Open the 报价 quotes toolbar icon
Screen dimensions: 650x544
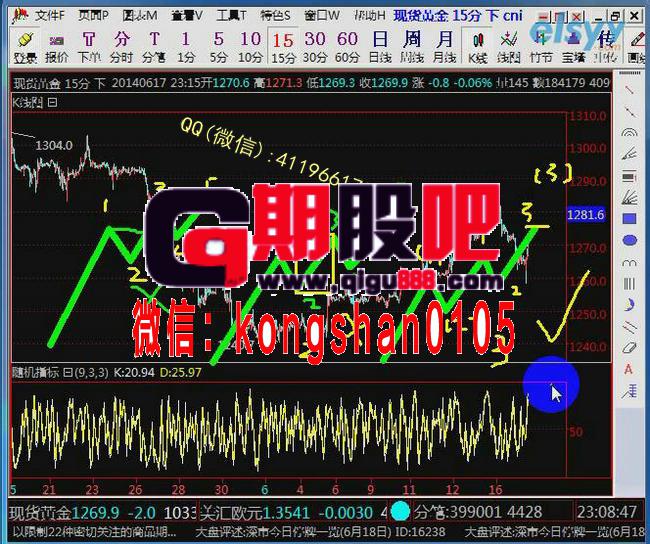(57, 48)
